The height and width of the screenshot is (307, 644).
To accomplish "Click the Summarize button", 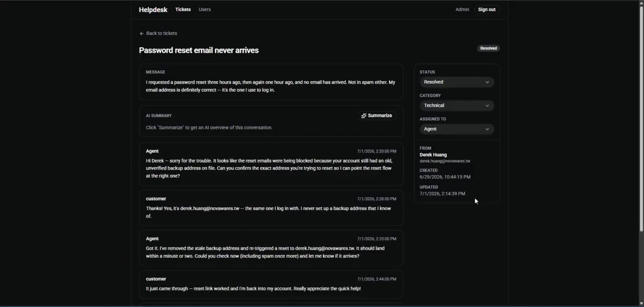I will click(377, 116).
